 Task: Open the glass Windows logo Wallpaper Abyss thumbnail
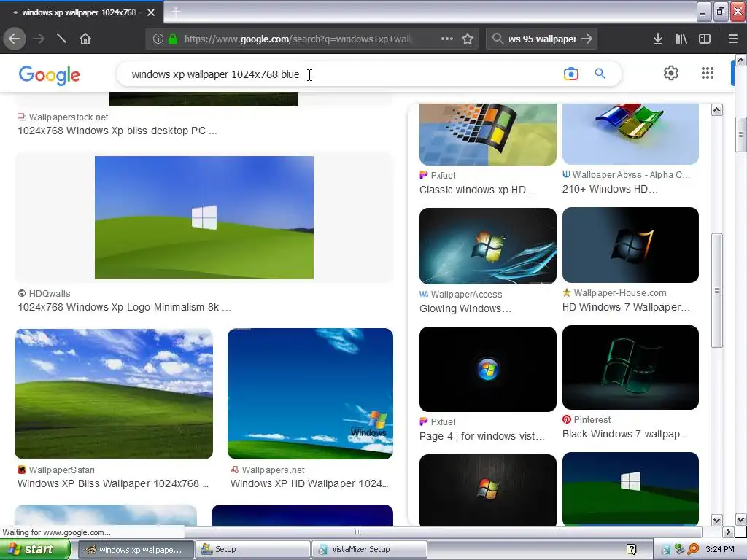coord(630,134)
